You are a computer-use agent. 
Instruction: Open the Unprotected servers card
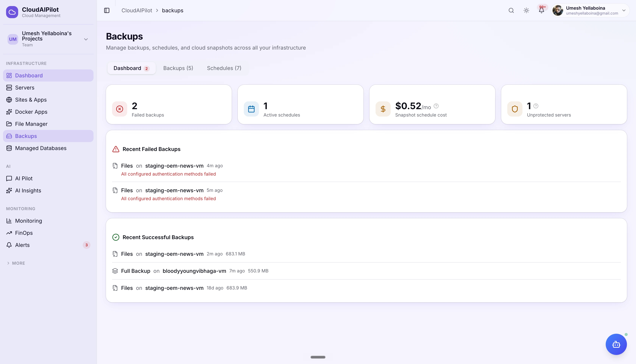tap(564, 104)
